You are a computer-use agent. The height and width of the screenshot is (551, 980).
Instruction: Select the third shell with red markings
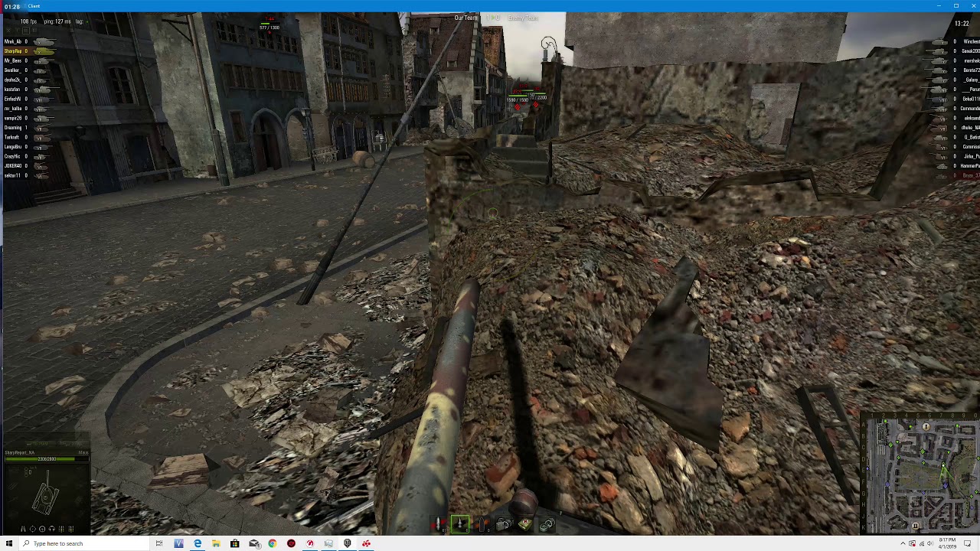pos(482,524)
